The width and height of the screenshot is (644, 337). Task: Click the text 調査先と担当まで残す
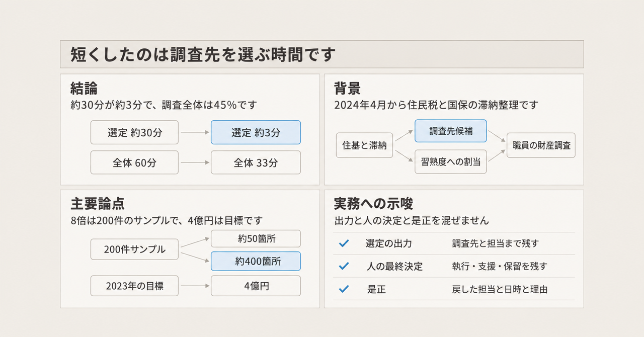pos(496,243)
